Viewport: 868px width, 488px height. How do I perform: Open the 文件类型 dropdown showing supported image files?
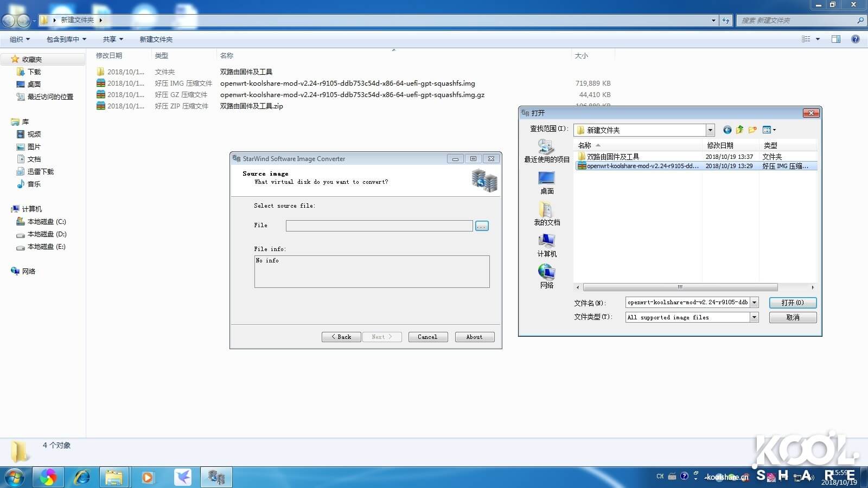tap(754, 317)
